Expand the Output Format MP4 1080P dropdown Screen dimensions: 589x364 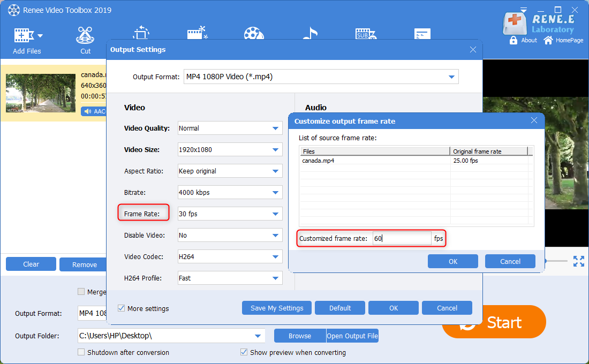[451, 77]
